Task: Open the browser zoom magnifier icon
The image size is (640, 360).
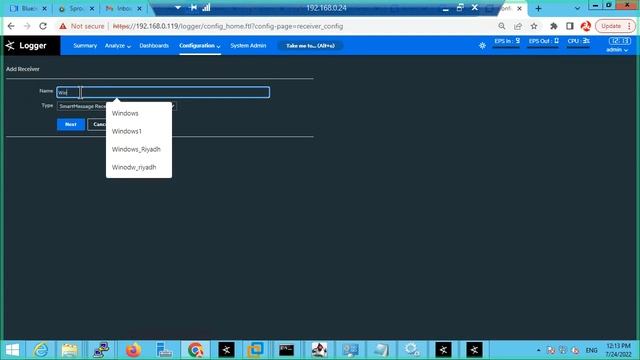Action: tap(502, 26)
